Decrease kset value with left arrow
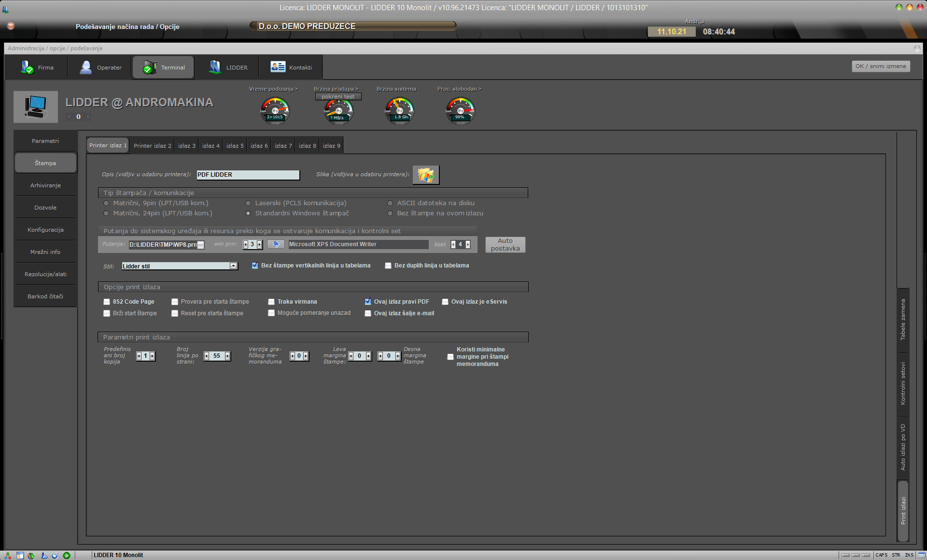Image resolution: width=927 pixels, height=560 pixels. click(x=453, y=244)
